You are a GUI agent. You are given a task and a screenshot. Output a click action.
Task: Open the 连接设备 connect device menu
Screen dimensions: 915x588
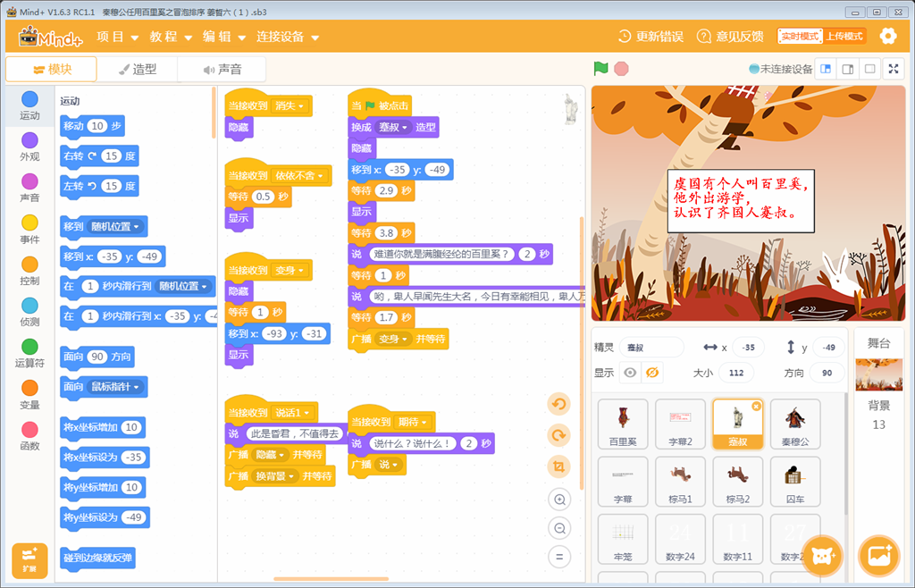[x=288, y=37]
